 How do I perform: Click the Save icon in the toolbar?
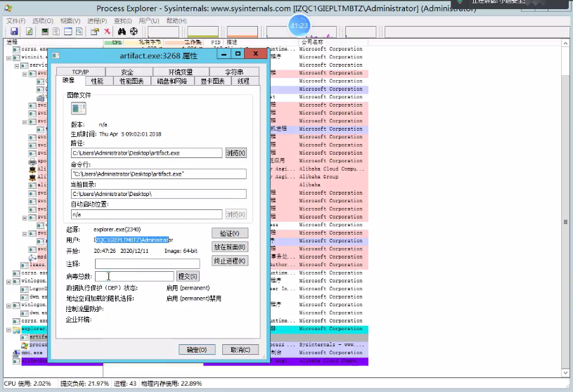click(x=13, y=32)
